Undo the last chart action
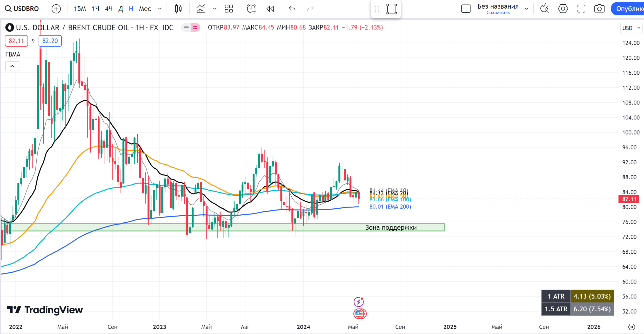Screen dimensions: 644x334 (292, 9)
